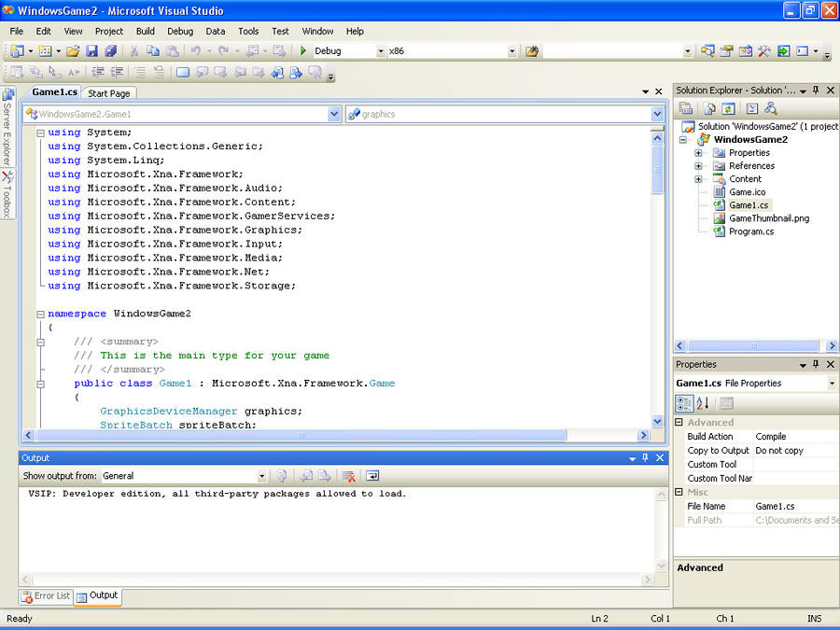This screenshot has width=840, height=630.
Task: Open the Tools menu
Action: click(x=248, y=32)
